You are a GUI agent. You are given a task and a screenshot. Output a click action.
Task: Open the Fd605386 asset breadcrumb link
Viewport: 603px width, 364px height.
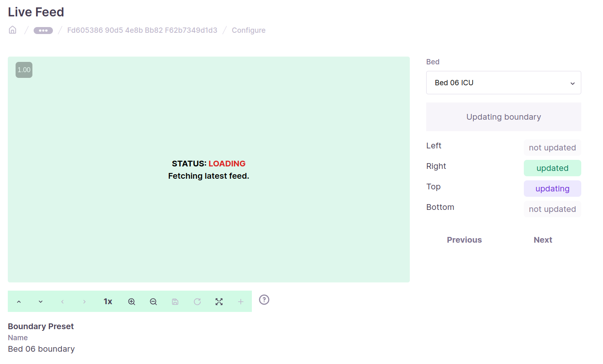[142, 30]
